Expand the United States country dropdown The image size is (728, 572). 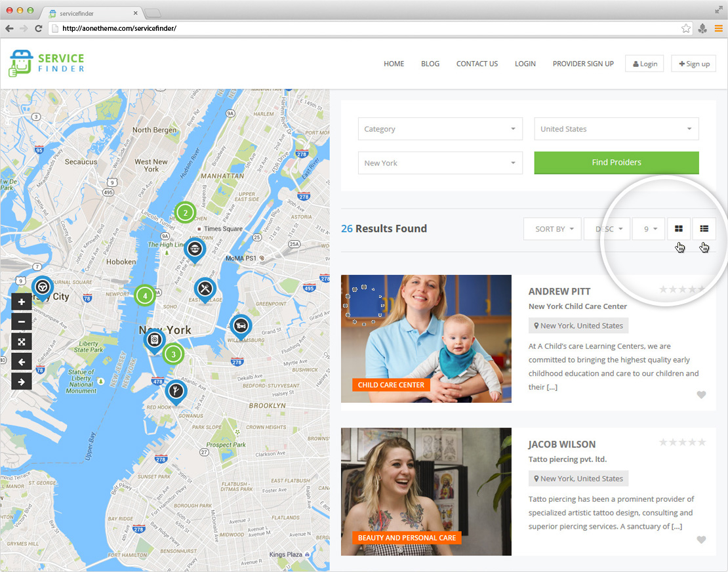coord(616,129)
